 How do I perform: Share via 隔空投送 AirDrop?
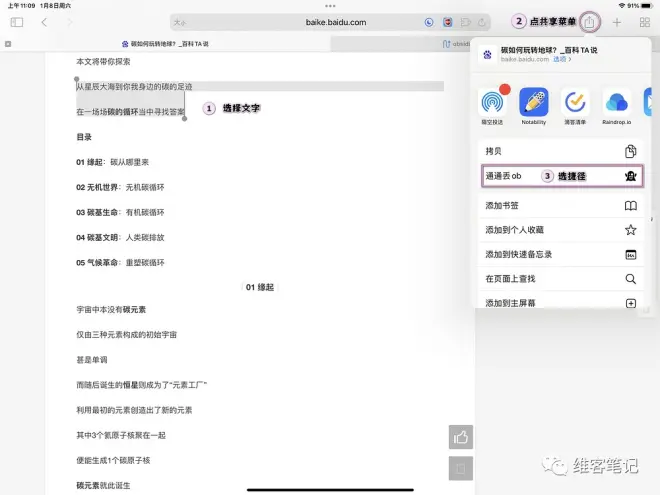[x=492, y=106]
